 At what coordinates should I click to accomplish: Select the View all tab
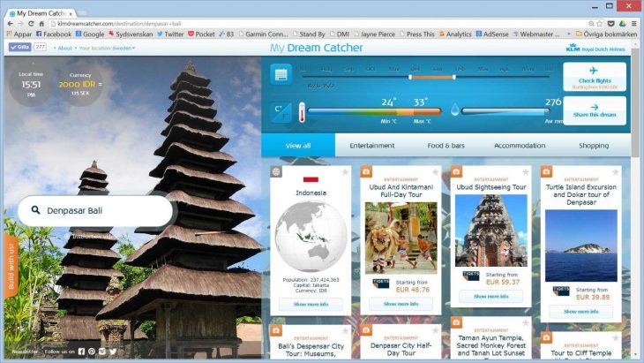pyautogui.click(x=298, y=145)
